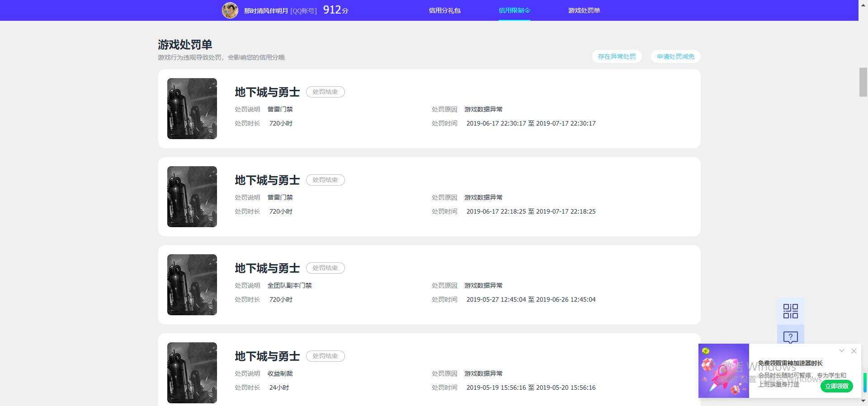Click date 2019-05-27 12:45:04 至 2019-06-26 12:45:04

[531, 299]
